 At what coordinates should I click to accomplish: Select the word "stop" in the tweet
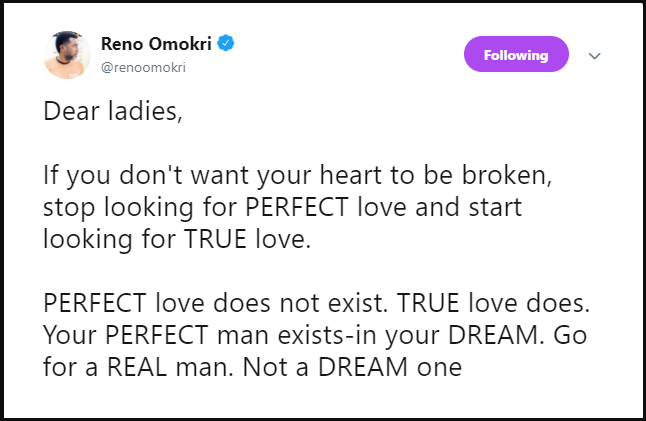[69, 208]
